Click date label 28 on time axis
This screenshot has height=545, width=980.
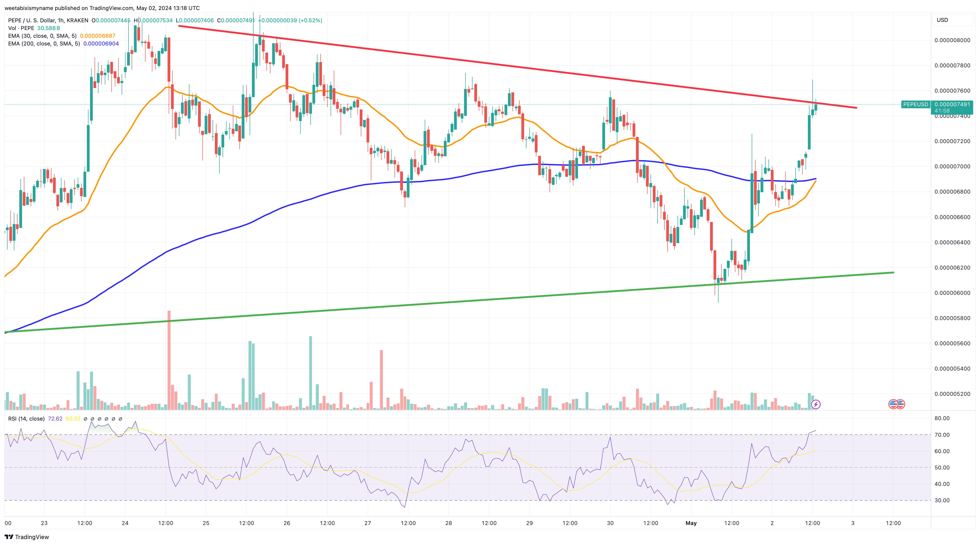click(x=449, y=523)
